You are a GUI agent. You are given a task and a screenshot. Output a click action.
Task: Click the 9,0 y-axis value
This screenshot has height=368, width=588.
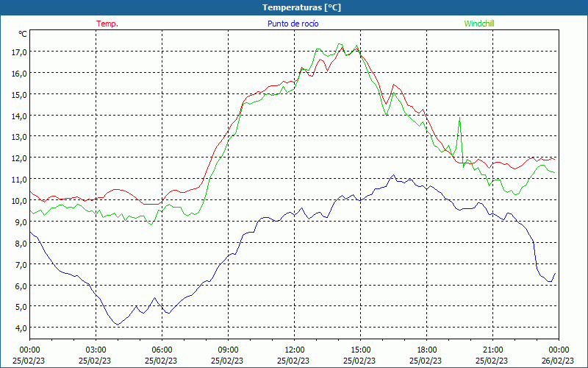(x=21, y=222)
